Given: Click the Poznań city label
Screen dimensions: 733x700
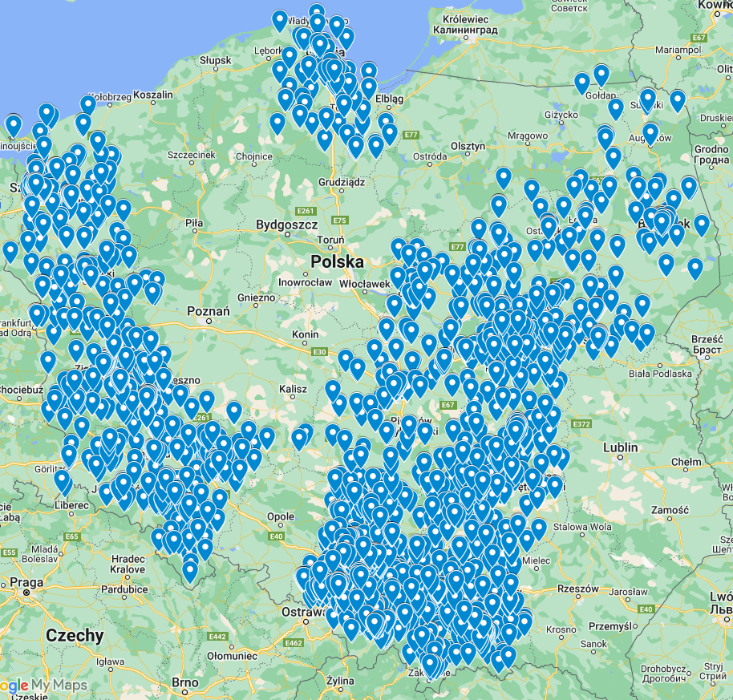Looking at the screenshot, I should point(207,311).
